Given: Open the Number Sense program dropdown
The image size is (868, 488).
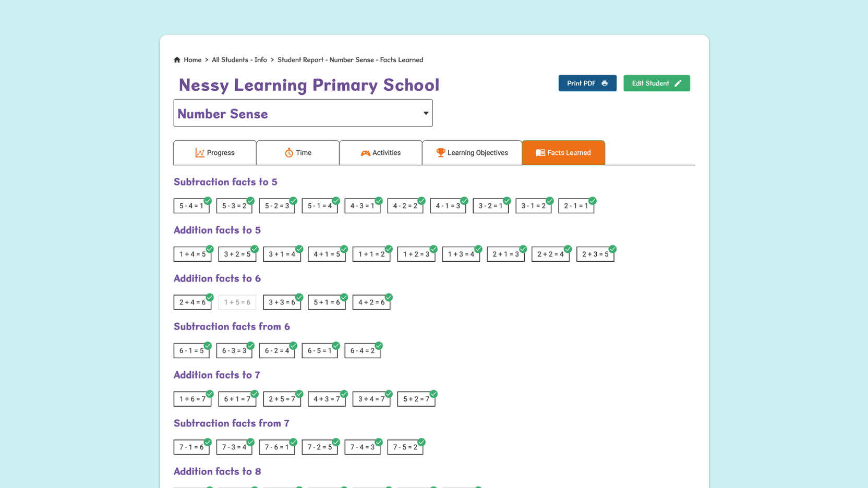Looking at the screenshot, I should tap(303, 113).
